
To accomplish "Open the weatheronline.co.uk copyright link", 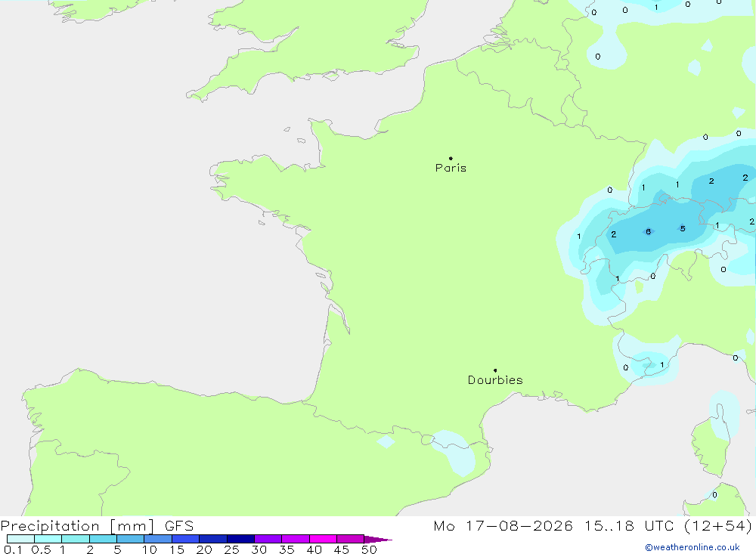I will (x=692, y=547).
